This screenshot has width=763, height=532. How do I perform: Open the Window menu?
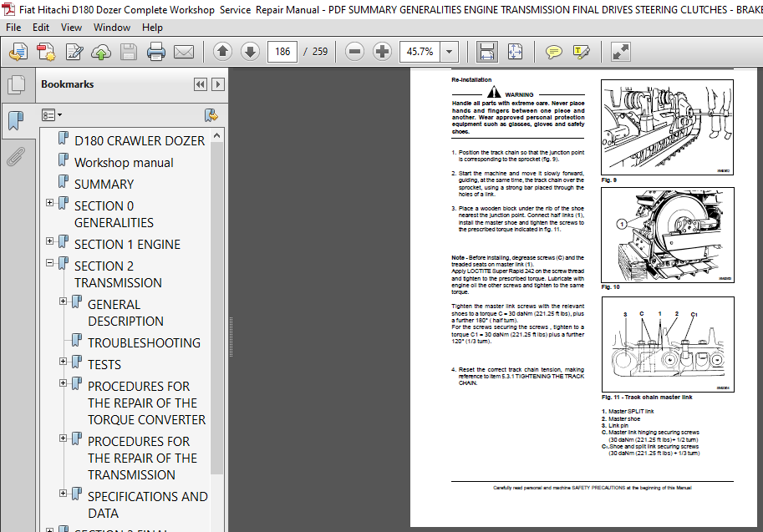coord(112,28)
